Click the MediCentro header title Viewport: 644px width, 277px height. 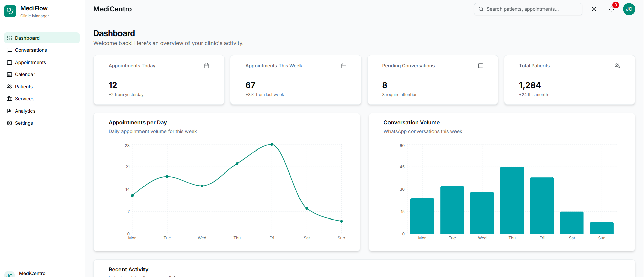113,9
